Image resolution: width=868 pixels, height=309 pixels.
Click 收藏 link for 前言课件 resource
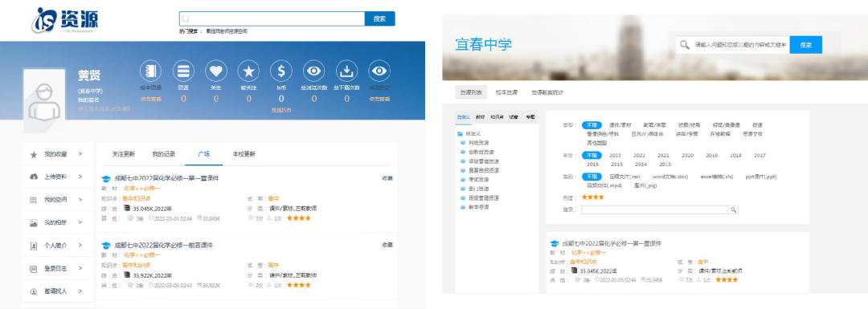tap(387, 245)
